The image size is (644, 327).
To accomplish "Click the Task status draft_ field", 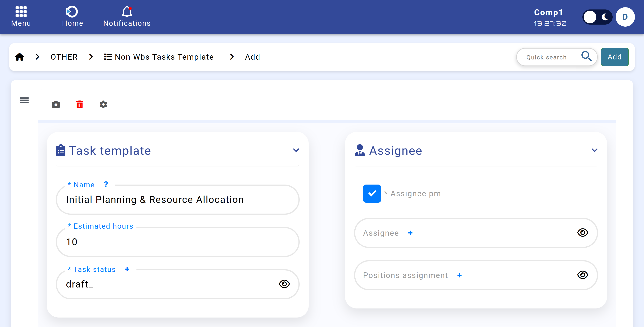I will (x=178, y=284).
